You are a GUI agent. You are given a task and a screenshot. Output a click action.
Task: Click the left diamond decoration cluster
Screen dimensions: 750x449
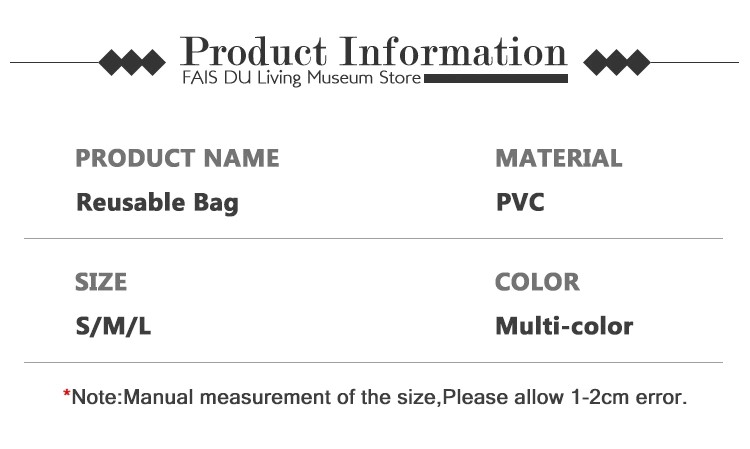[132, 63]
